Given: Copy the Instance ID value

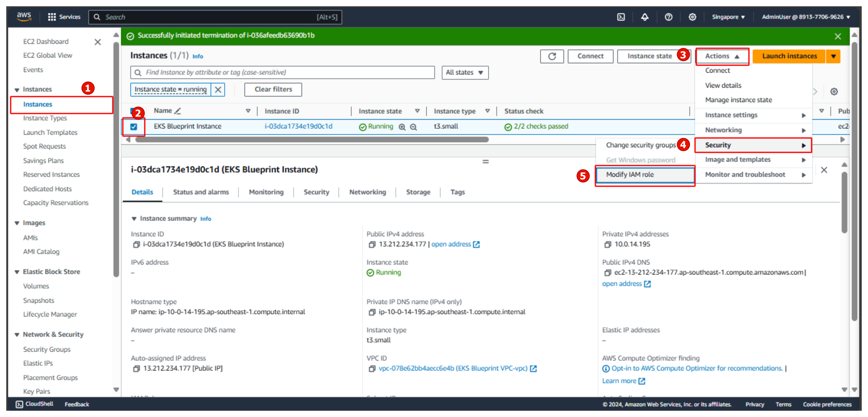Looking at the screenshot, I should point(136,244).
